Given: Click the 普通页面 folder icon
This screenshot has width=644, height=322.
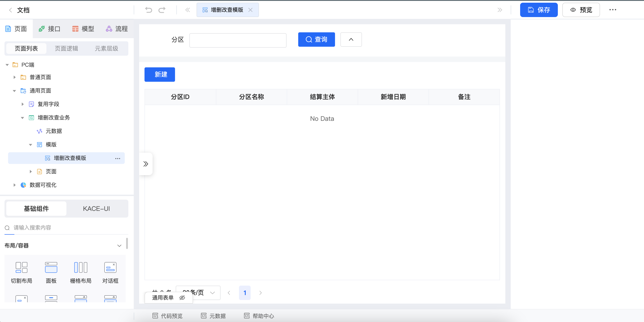Looking at the screenshot, I should coord(23,77).
